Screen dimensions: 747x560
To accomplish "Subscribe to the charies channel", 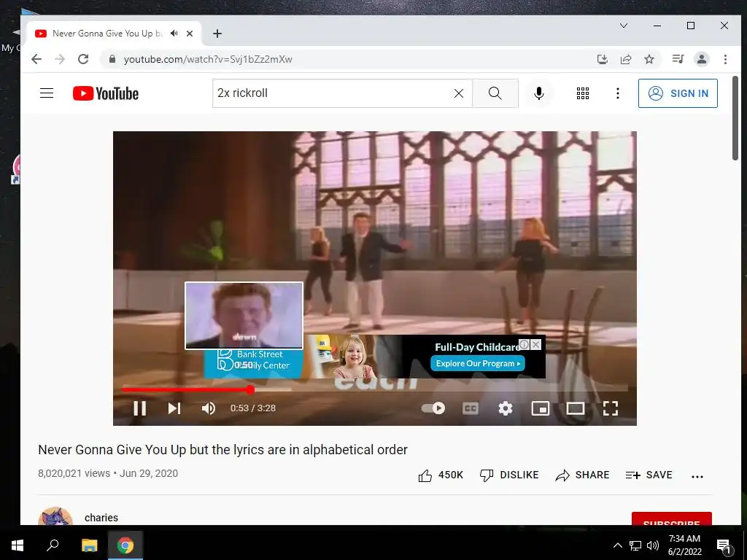I will tap(672, 519).
